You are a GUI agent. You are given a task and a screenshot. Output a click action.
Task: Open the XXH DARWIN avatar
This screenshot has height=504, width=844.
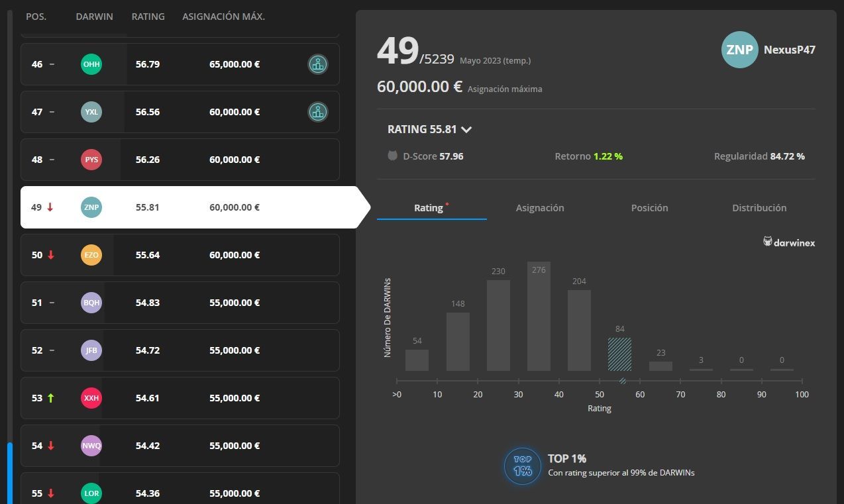(x=91, y=398)
